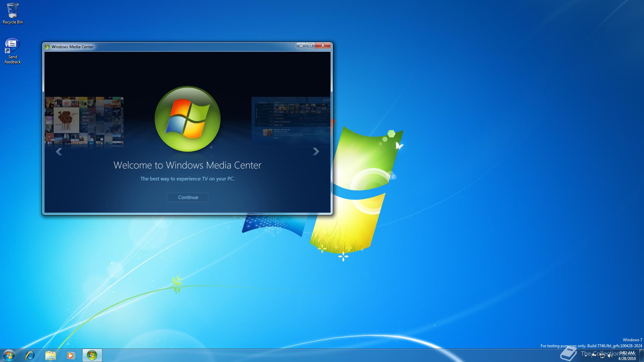Select the music album art thumbnail
The width and height of the screenshot is (644, 362).
(84, 122)
